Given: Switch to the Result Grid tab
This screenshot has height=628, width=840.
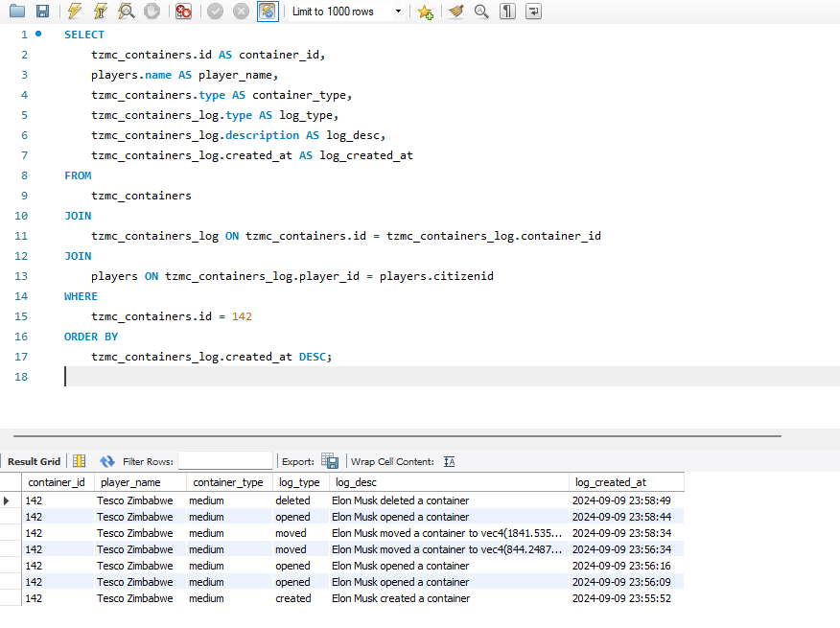Looking at the screenshot, I should pos(34,460).
